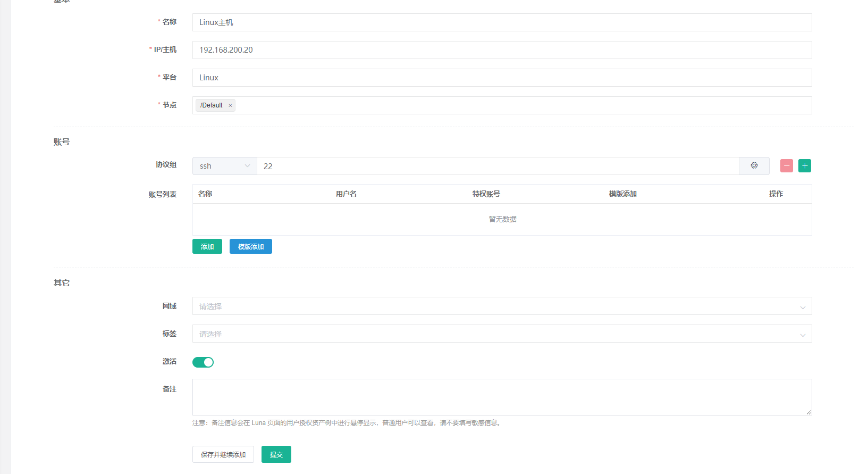This screenshot has width=868, height=474.
Task: Click the green 添加 account button
Action: 207,246
